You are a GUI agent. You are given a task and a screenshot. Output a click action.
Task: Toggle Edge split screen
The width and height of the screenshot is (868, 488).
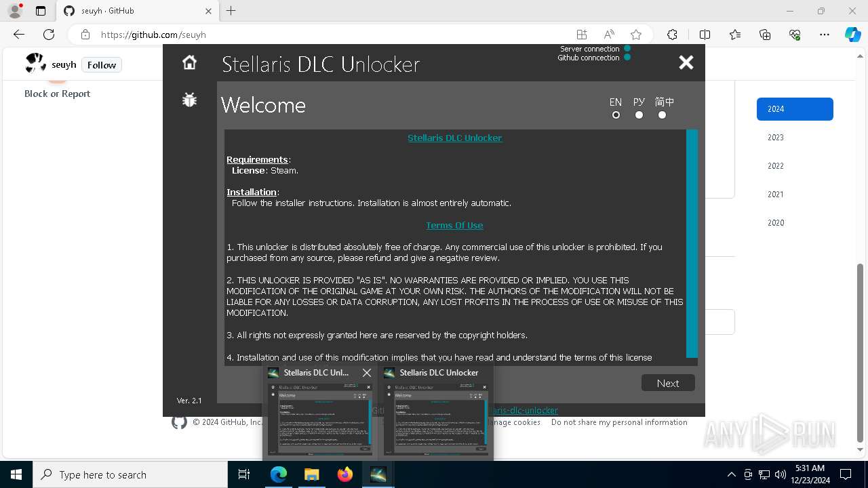tap(705, 35)
